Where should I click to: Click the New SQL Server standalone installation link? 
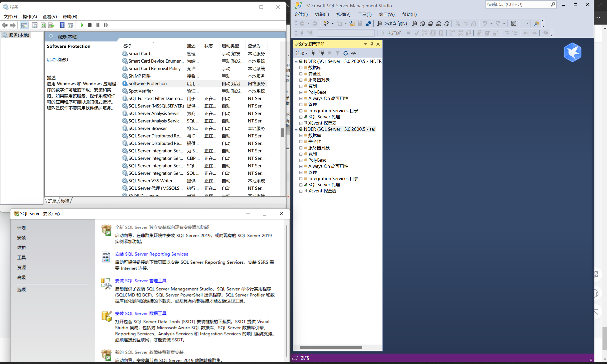pos(162,227)
